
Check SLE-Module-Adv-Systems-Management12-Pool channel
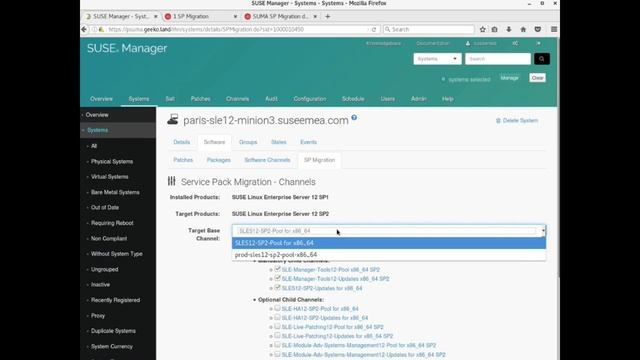(x=278, y=344)
